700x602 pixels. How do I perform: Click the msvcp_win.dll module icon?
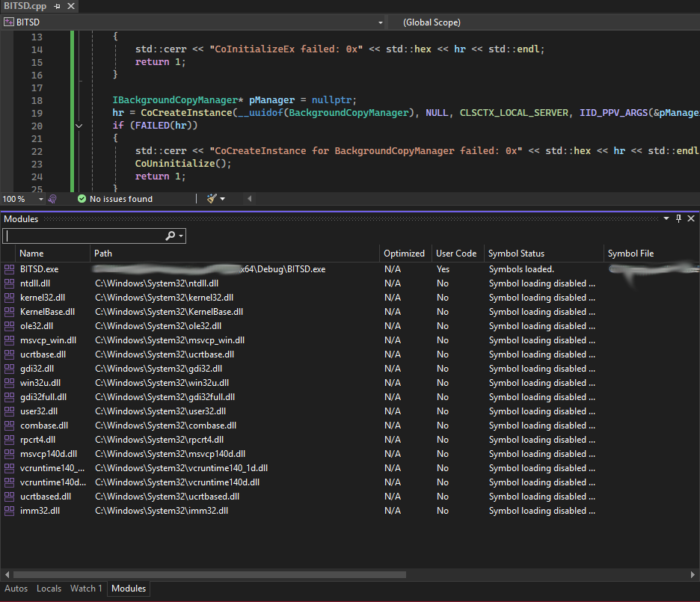[9, 340]
